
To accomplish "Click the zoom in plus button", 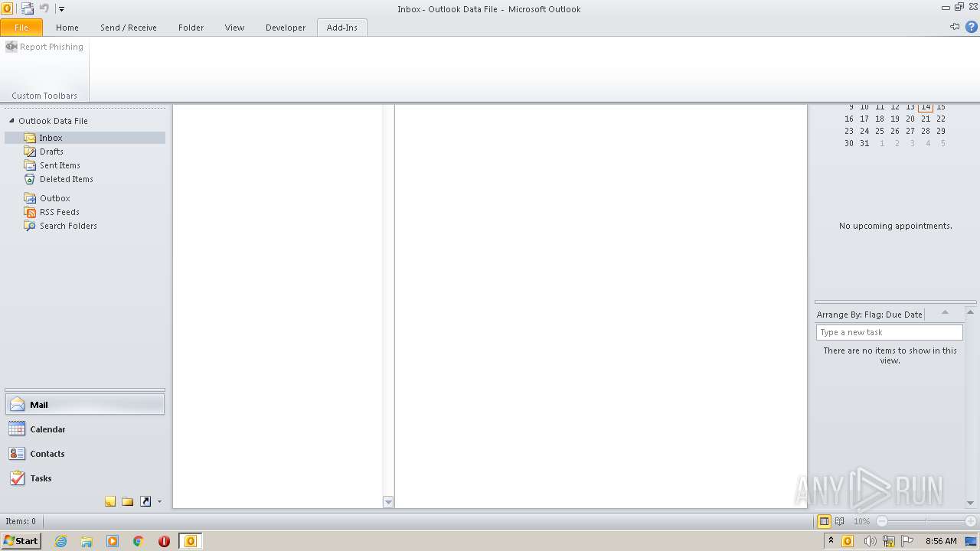I will (971, 521).
